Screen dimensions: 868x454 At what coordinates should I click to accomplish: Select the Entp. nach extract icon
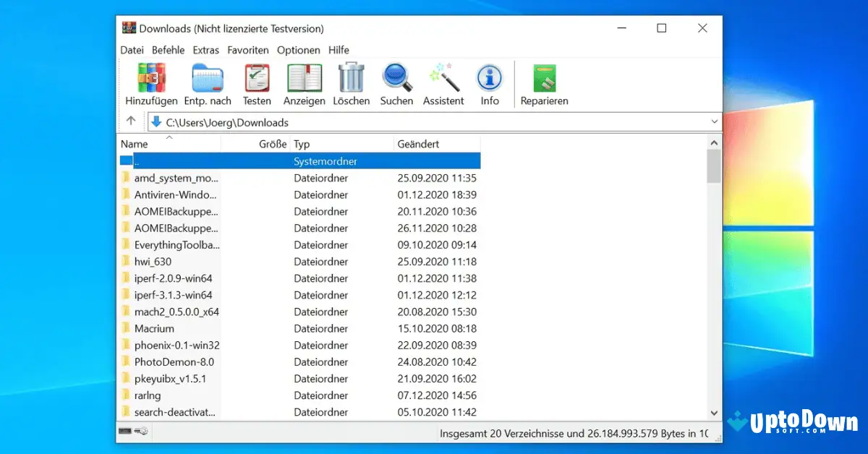208,76
